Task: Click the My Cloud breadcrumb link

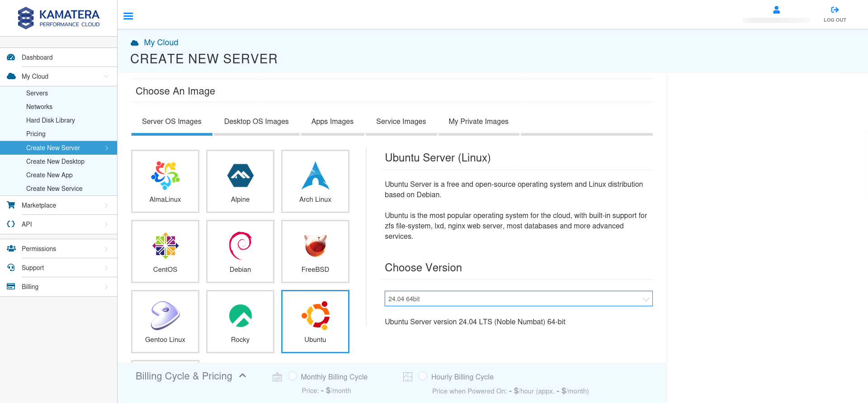Action: pyautogui.click(x=161, y=43)
